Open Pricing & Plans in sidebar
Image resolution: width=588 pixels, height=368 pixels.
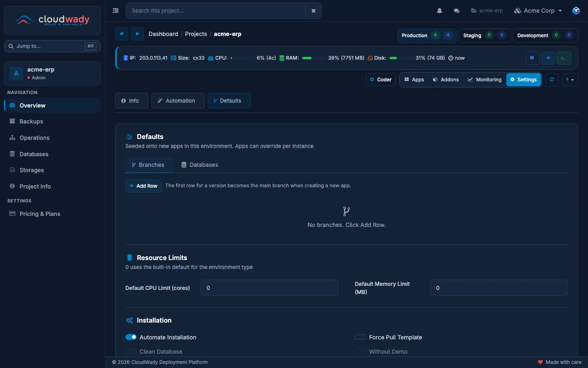(x=52, y=214)
